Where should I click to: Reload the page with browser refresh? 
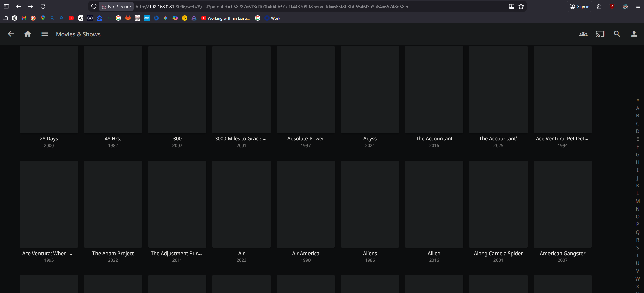pos(43,6)
